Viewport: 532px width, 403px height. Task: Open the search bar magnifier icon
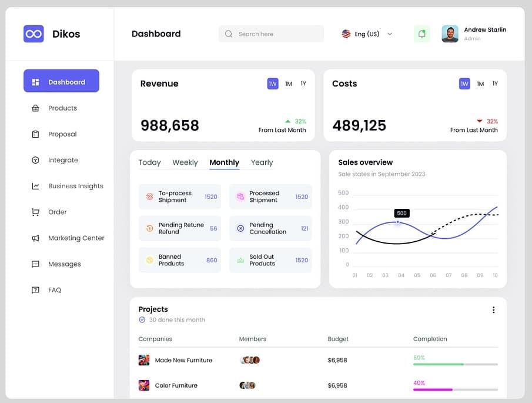(x=229, y=34)
